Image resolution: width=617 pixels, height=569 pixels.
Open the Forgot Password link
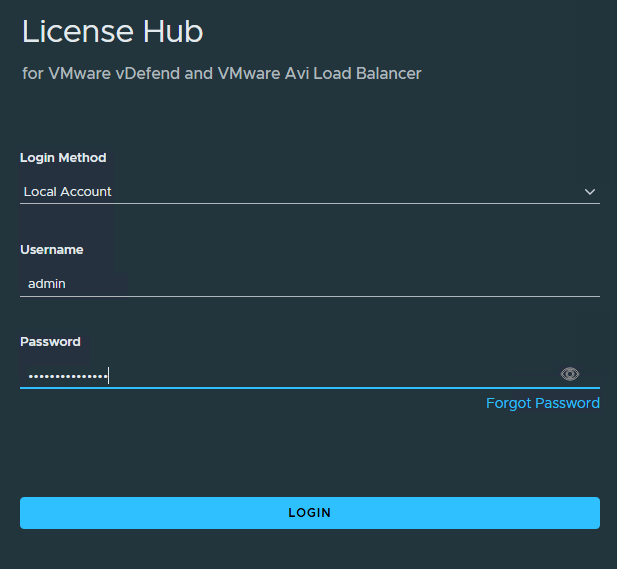(543, 403)
